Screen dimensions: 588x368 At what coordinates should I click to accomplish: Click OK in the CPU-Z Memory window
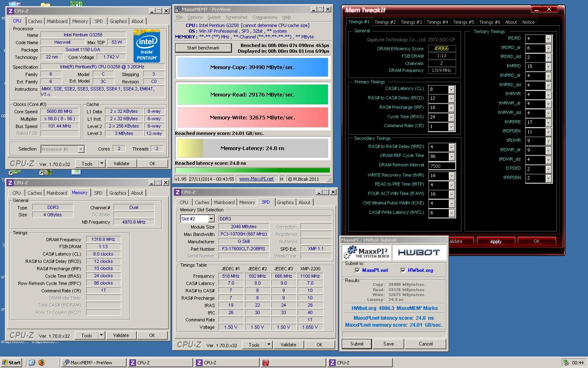[152, 335]
